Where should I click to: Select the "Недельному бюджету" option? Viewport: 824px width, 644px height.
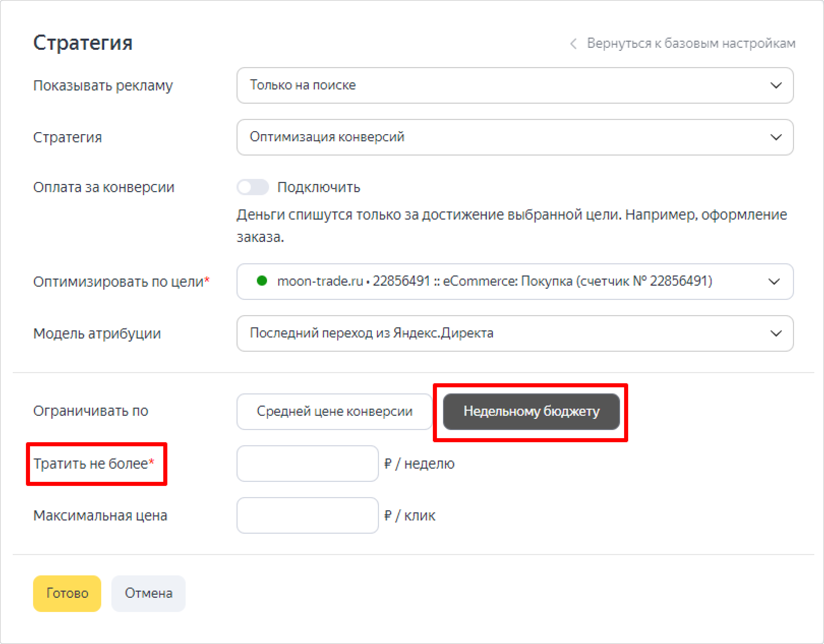(x=531, y=411)
